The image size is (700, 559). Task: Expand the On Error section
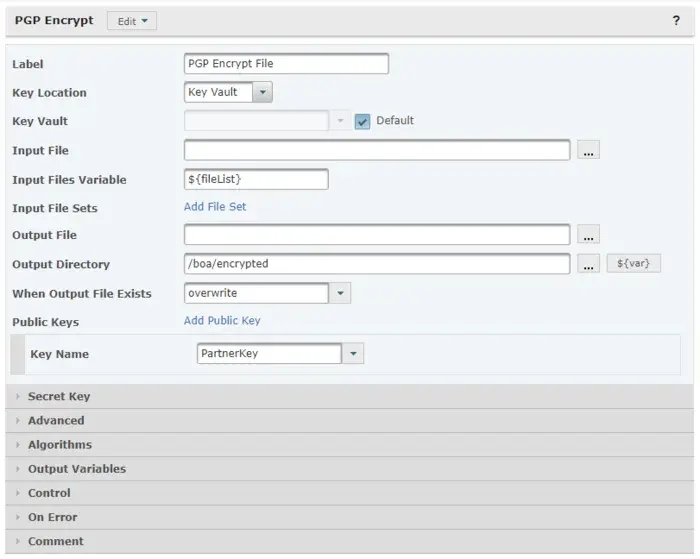click(x=350, y=517)
